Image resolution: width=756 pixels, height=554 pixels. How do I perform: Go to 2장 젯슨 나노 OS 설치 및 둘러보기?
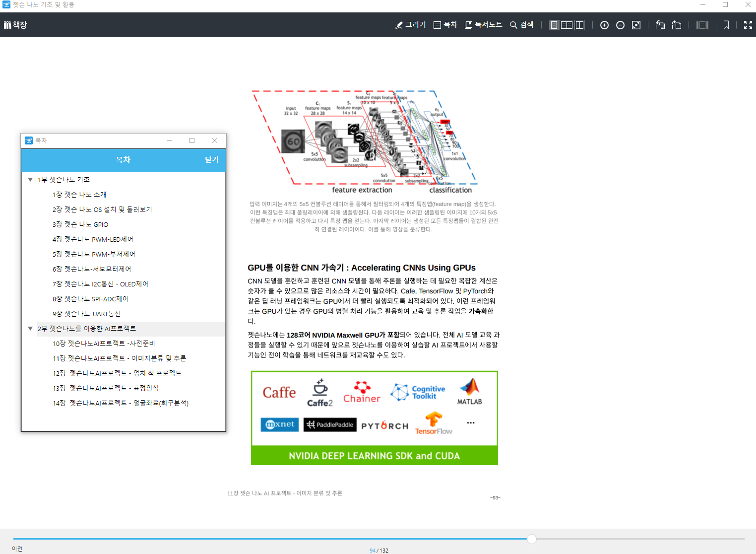tap(102, 209)
